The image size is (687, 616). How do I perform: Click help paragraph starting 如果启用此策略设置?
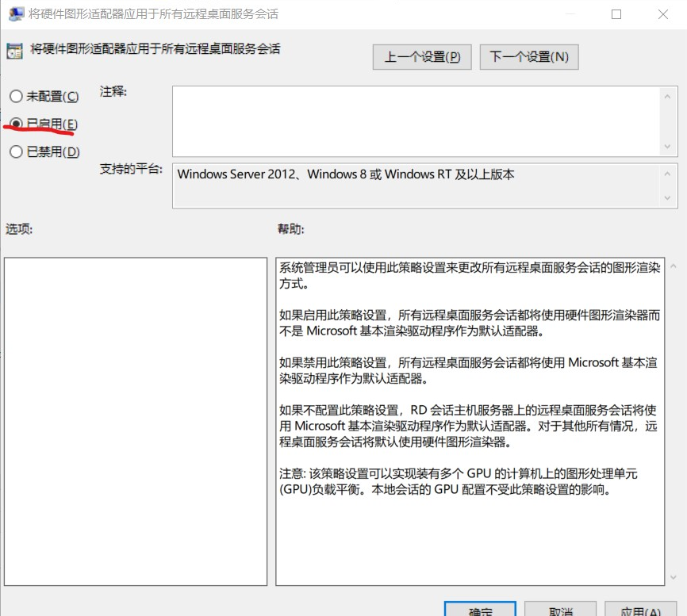point(470,323)
